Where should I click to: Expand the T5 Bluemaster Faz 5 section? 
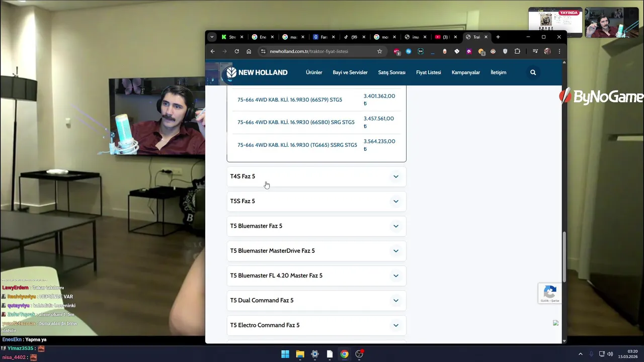(x=316, y=226)
